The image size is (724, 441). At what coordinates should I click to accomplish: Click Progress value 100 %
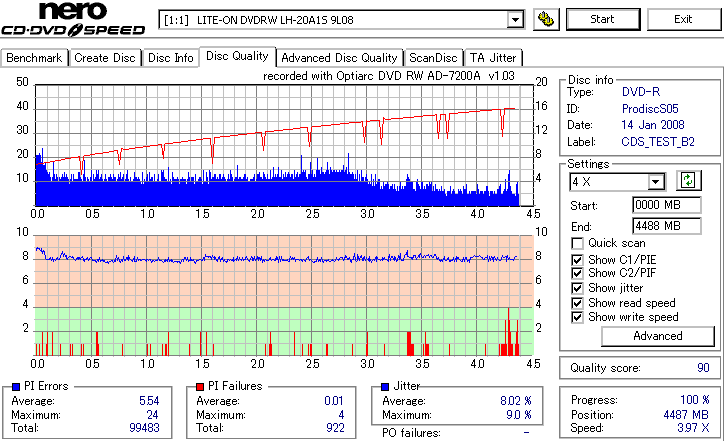tap(695, 400)
